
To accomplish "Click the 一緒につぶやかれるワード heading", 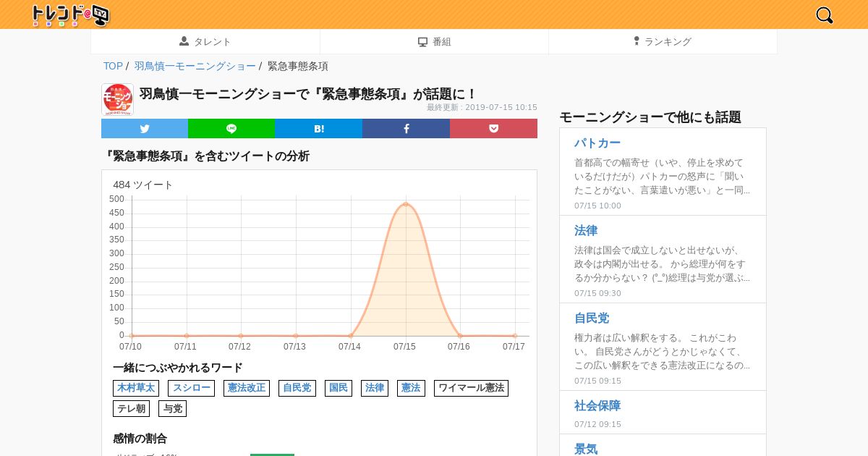I will [x=178, y=368].
